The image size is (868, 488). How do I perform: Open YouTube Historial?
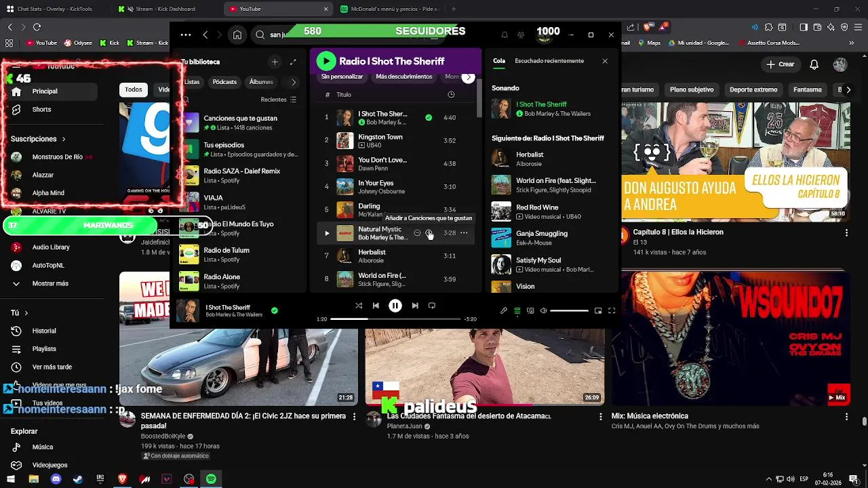point(44,331)
